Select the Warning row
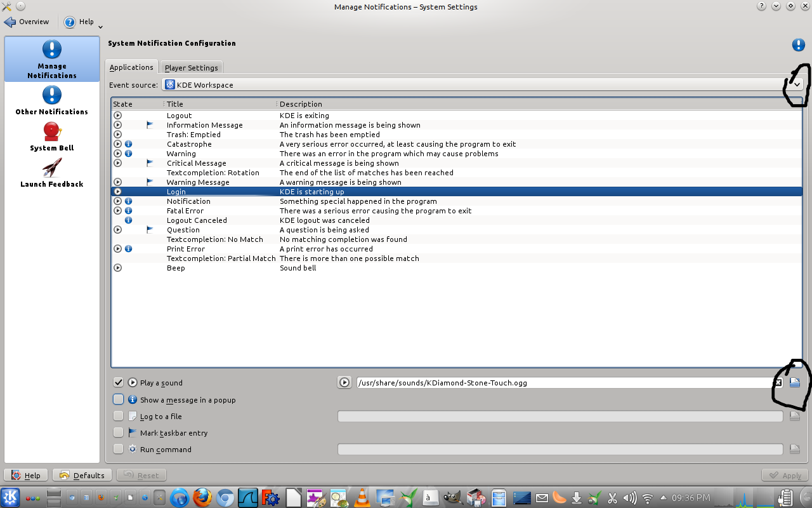The height and width of the screenshot is (508, 812). (457, 154)
